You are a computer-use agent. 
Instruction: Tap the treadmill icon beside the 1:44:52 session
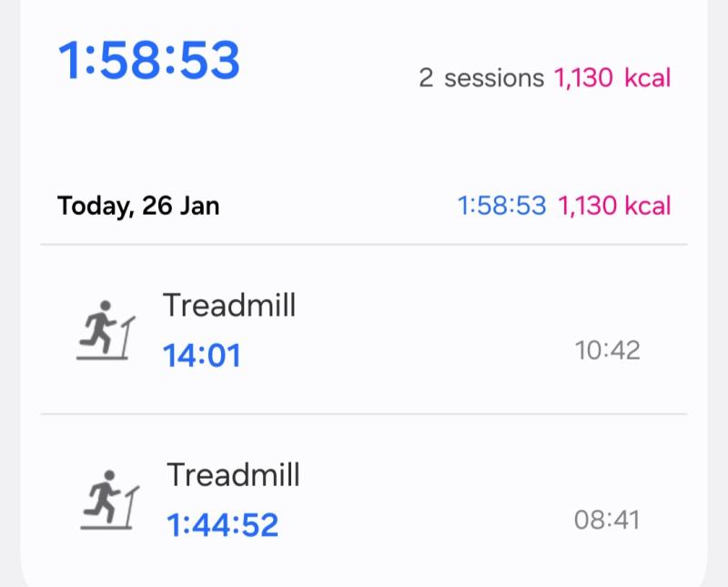point(108,501)
